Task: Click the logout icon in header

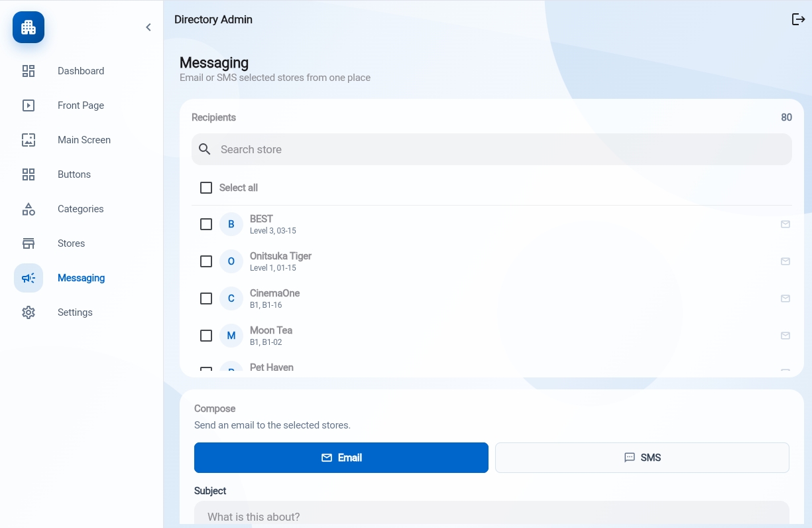Action: (x=798, y=19)
